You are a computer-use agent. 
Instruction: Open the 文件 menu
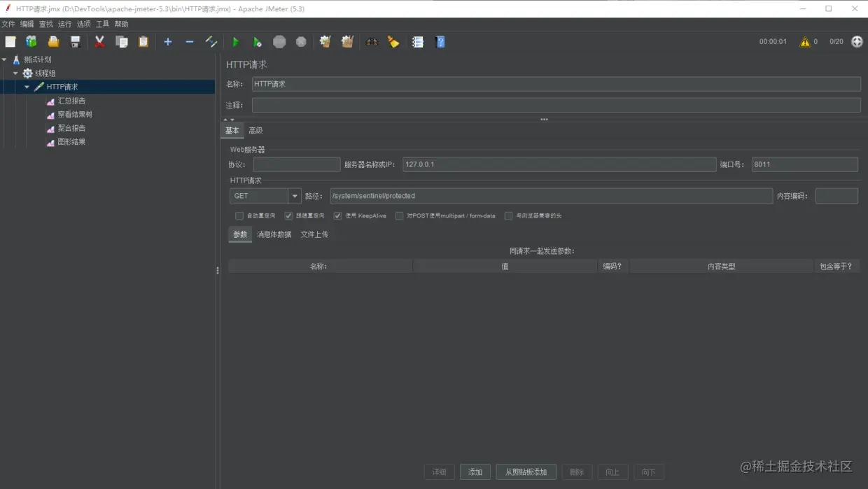(8, 24)
